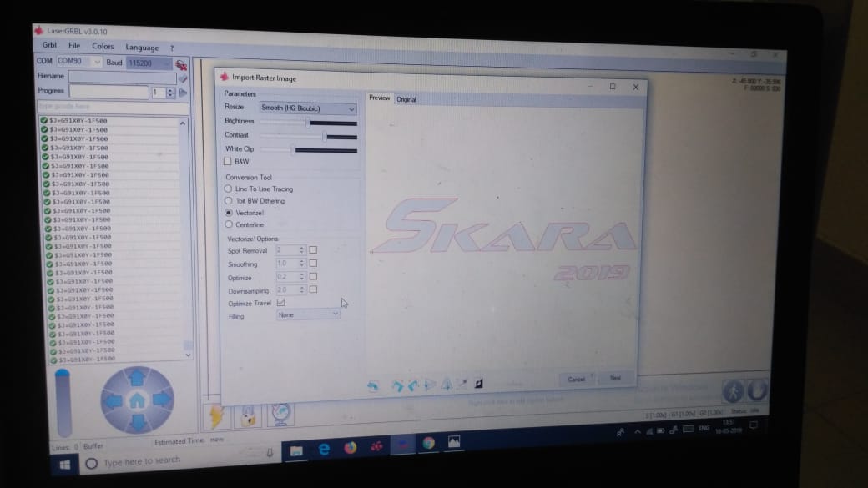
Task: Open the Photos app taskbar icon
Action: pyautogui.click(x=454, y=441)
